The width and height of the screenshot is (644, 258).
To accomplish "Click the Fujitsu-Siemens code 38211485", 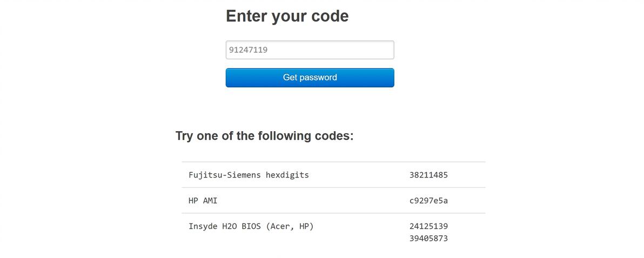I will pyautogui.click(x=428, y=175).
